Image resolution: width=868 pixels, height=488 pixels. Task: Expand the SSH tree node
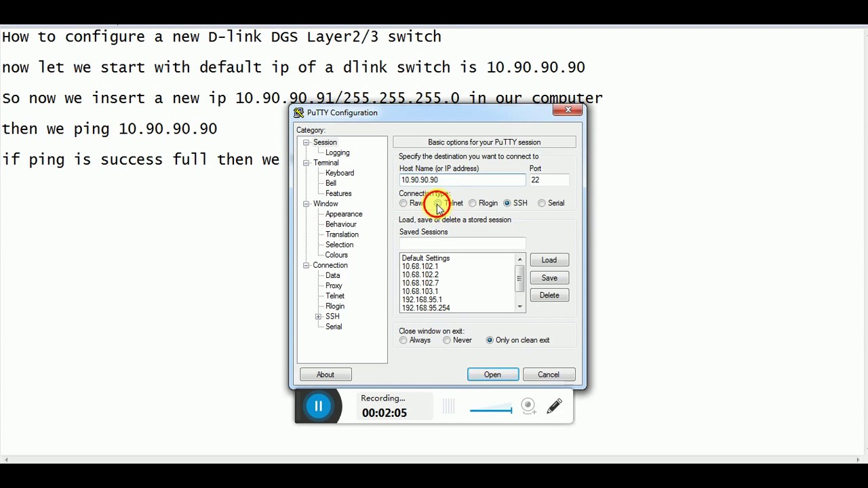coord(319,317)
